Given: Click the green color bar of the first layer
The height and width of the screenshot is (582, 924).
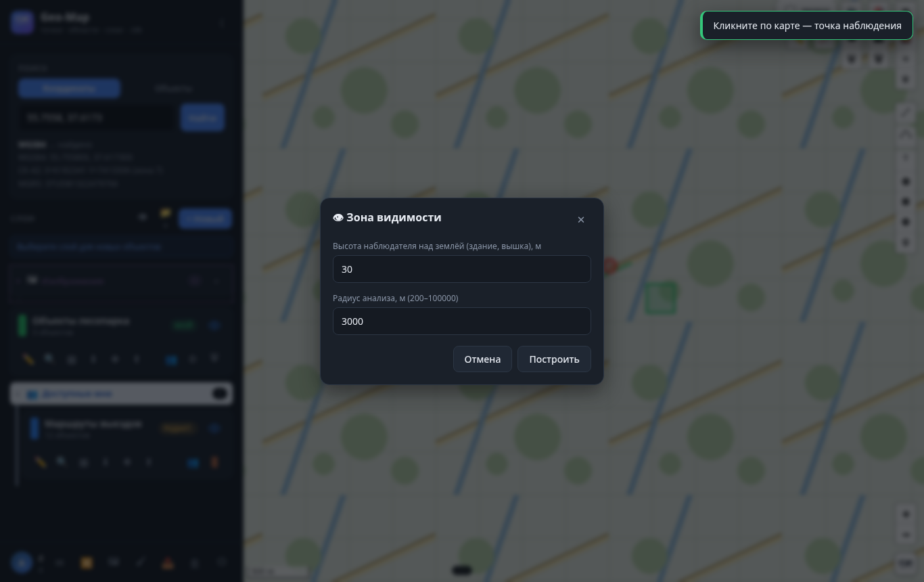Looking at the screenshot, I should tap(22, 326).
